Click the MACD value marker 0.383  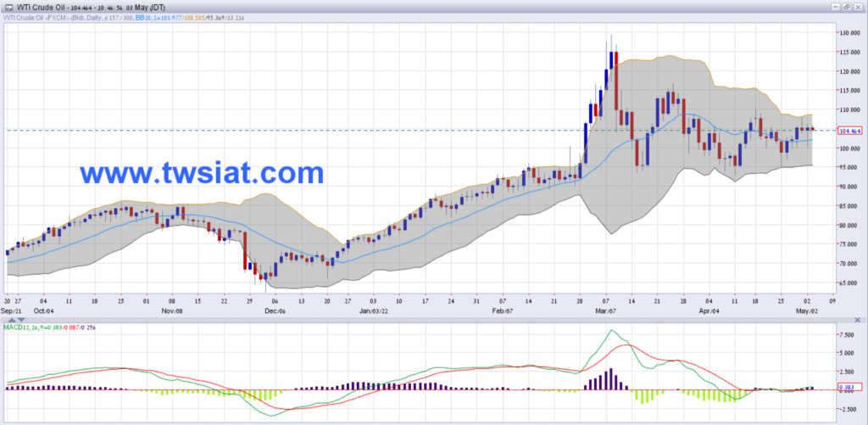coord(848,388)
